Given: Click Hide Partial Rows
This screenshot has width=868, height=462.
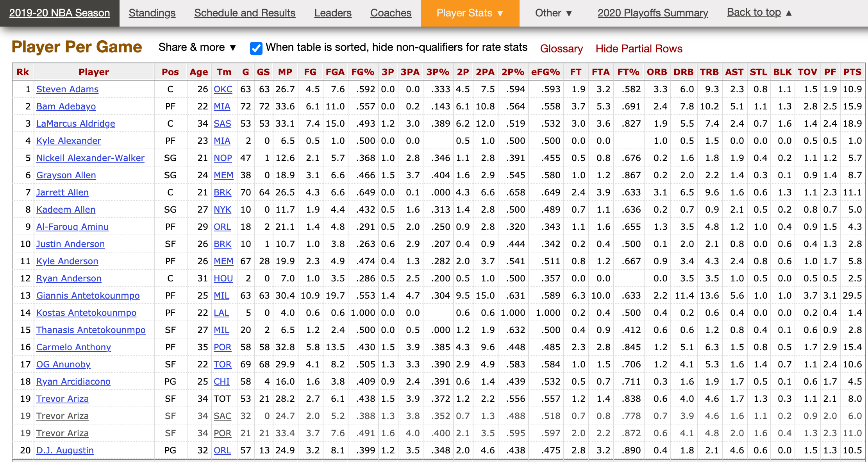Looking at the screenshot, I should [639, 49].
